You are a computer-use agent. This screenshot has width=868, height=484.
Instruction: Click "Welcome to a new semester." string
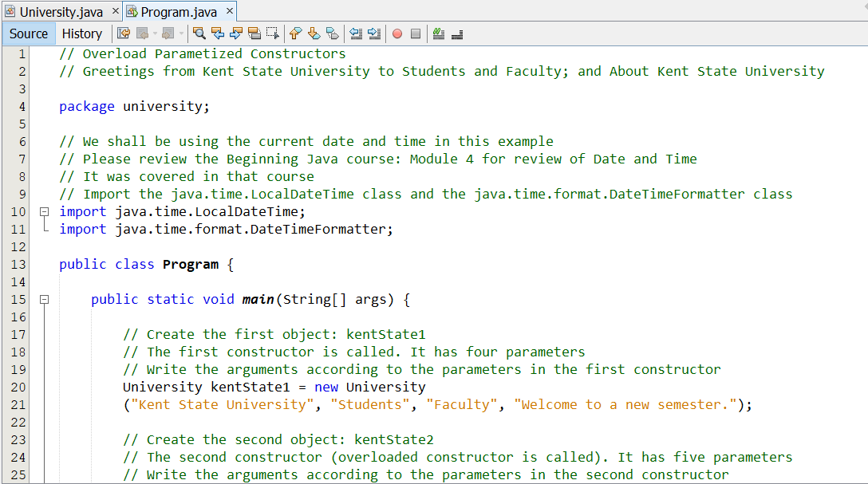[625, 404]
